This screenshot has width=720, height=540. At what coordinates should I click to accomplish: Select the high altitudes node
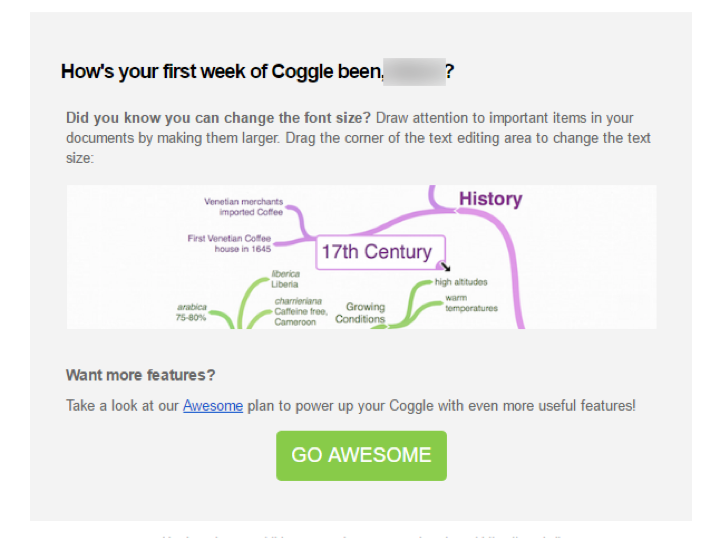(461, 282)
